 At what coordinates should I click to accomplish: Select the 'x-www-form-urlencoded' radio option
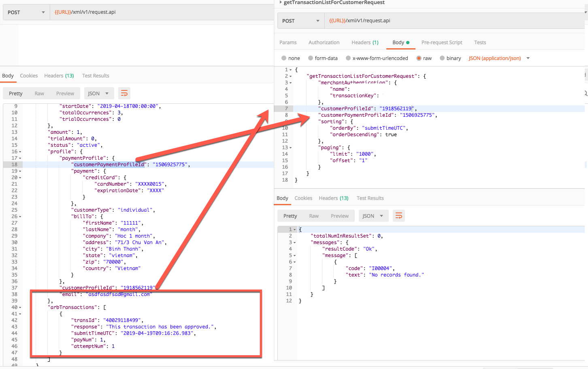(x=348, y=58)
